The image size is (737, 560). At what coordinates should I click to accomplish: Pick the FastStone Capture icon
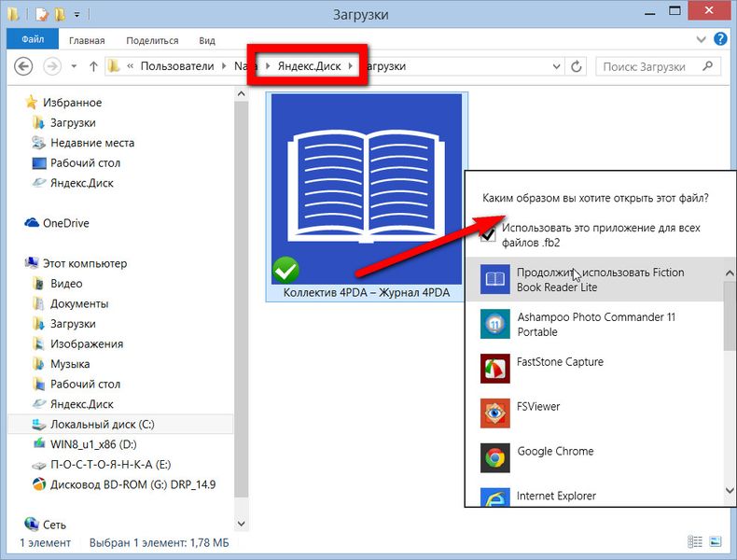(495, 369)
